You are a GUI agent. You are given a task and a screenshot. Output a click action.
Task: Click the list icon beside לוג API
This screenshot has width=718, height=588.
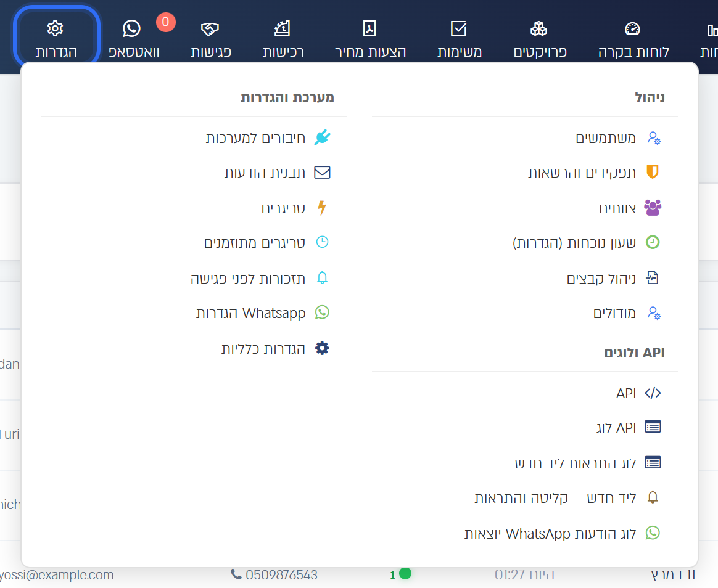click(x=653, y=427)
